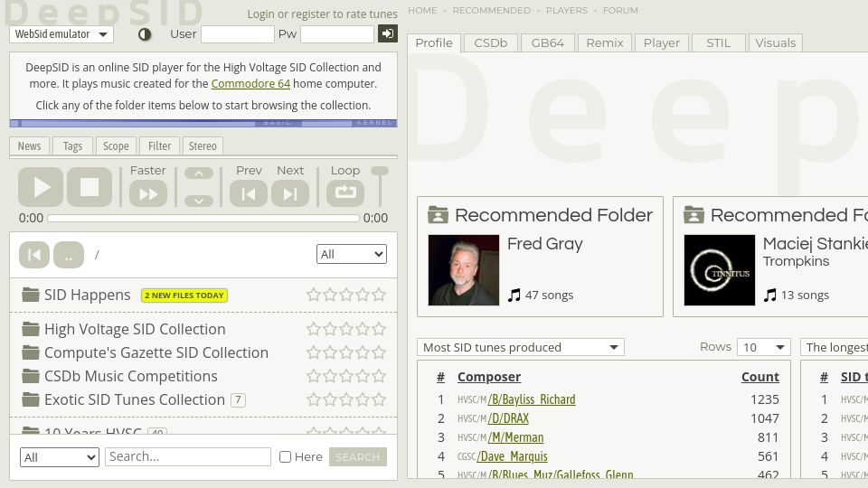Open the Rows 10 dropdown
868x488 pixels.
763,347
